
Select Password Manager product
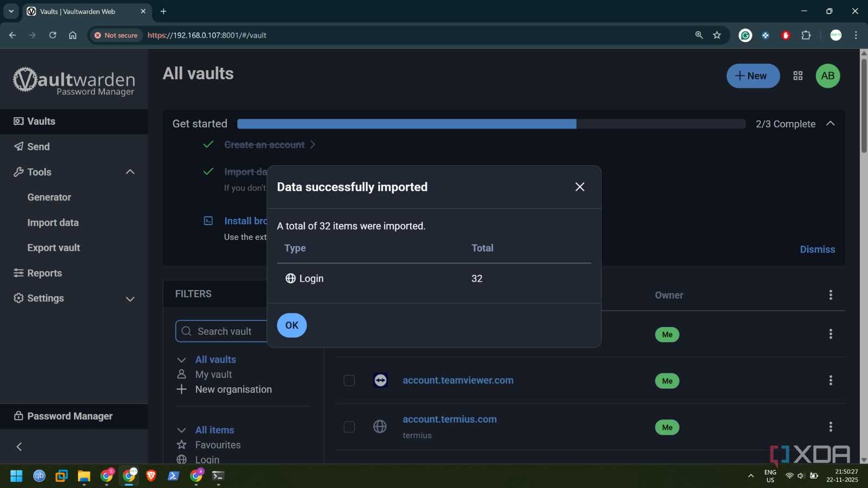click(74, 416)
